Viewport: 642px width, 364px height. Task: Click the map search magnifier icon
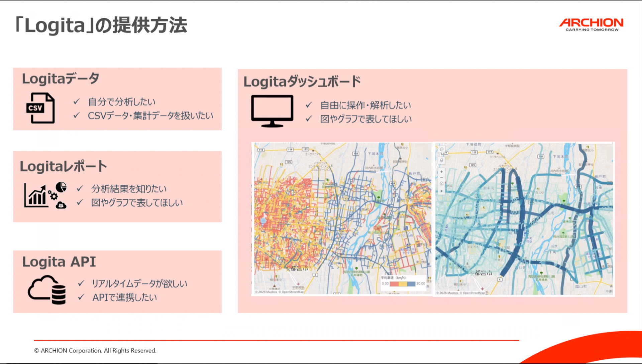click(441, 149)
